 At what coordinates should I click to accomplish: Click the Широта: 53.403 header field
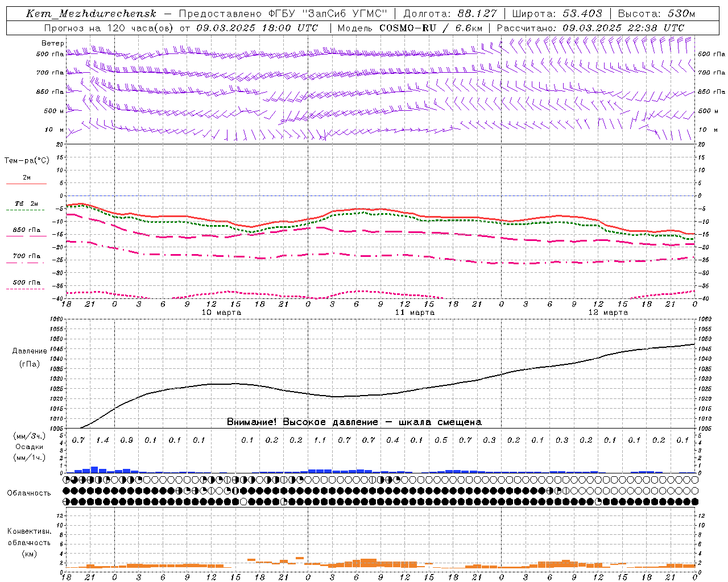557,14
